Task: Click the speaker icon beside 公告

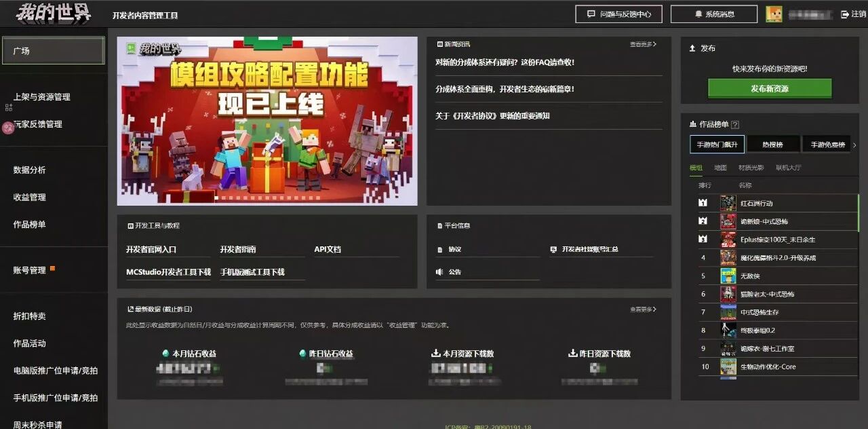Action: [x=439, y=271]
